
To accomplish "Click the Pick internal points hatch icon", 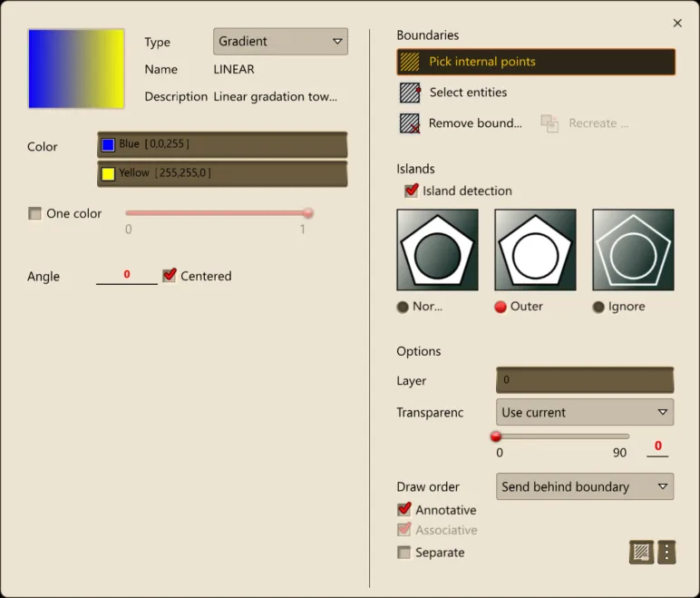I will tap(411, 62).
